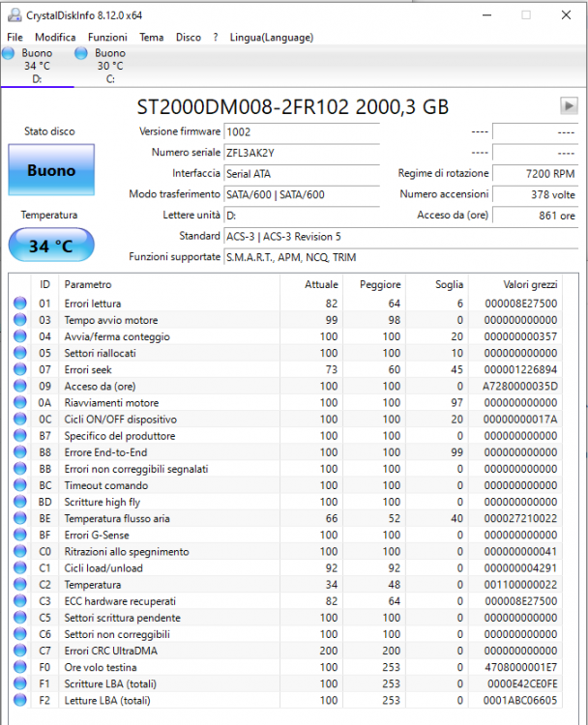Click the Lettere unità field D:
This screenshot has width=588, height=725.
(x=302, y=215)
